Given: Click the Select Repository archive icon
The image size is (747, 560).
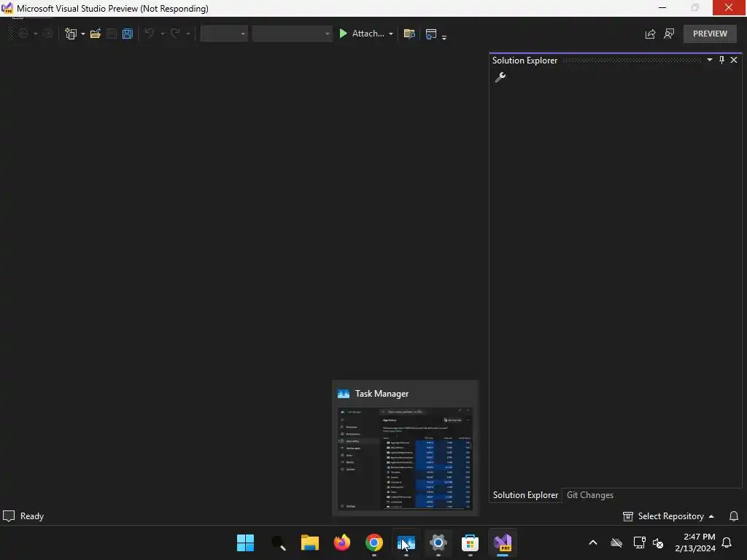Looking at the screenshot, I should point(628,516).
